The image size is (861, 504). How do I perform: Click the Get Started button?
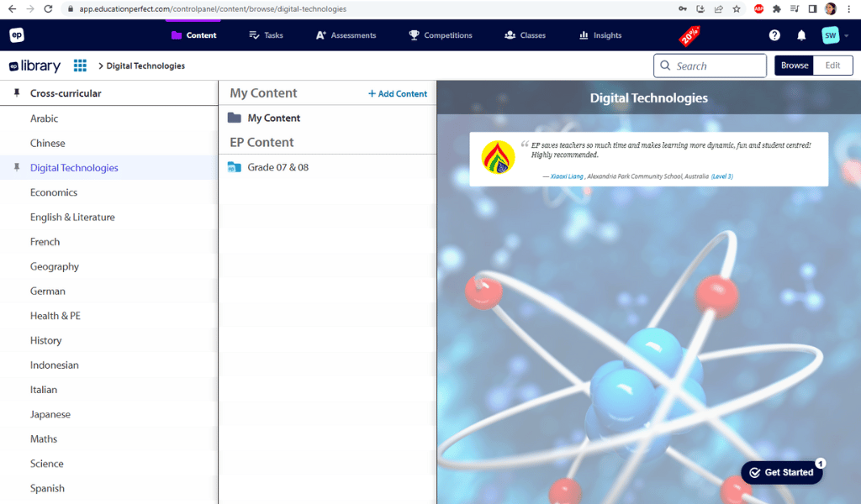pos(781,472)
